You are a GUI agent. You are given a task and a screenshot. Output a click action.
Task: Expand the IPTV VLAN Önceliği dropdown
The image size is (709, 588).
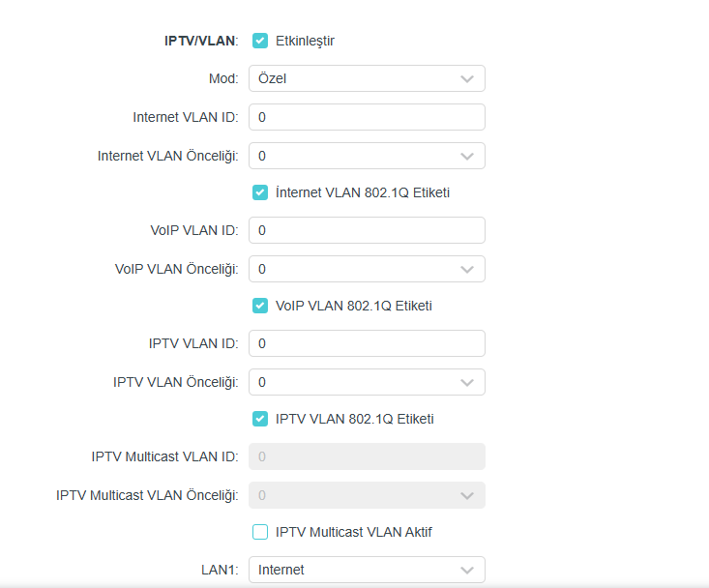[366, 382]
